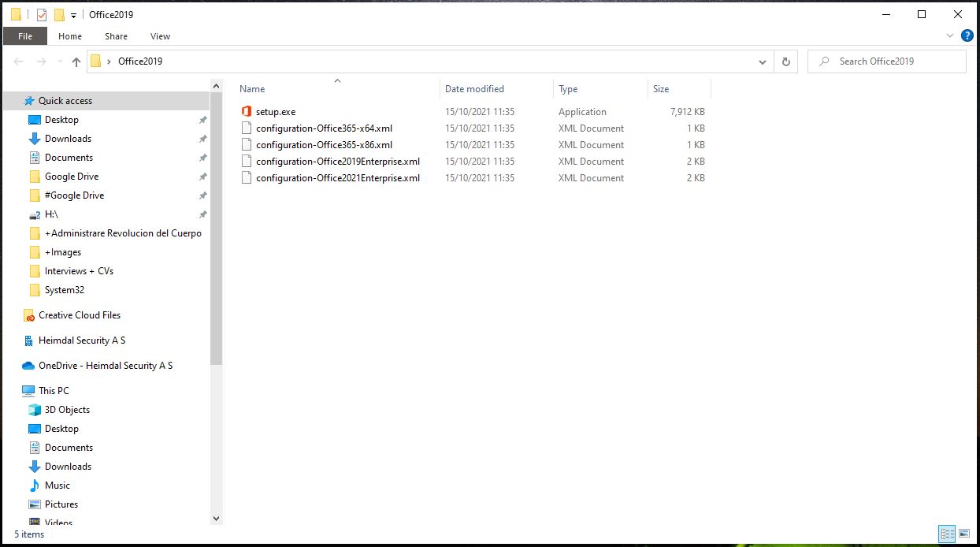This screenshot has width=980, height=547.
Task: Select configuration-Office365-x64.xml file icon
Action: (x=246, y=128)
